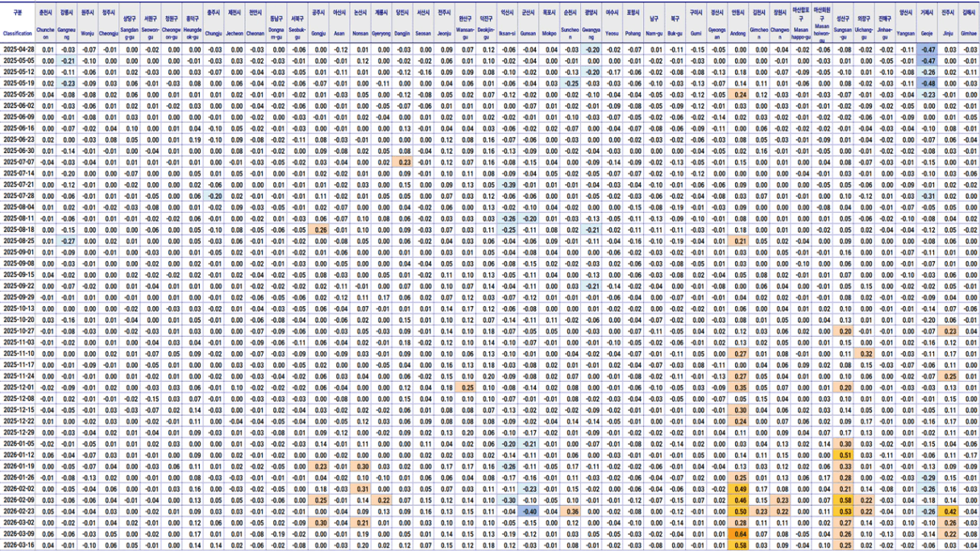980x551 pixels.
Task: Click the -0.39 cell in Iksan-si column
Action: (507, 184)
